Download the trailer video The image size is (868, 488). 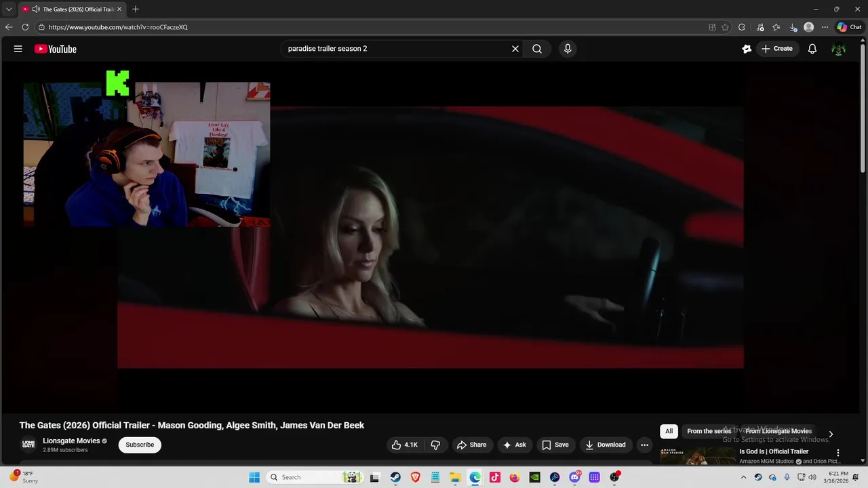pos(606,445)
